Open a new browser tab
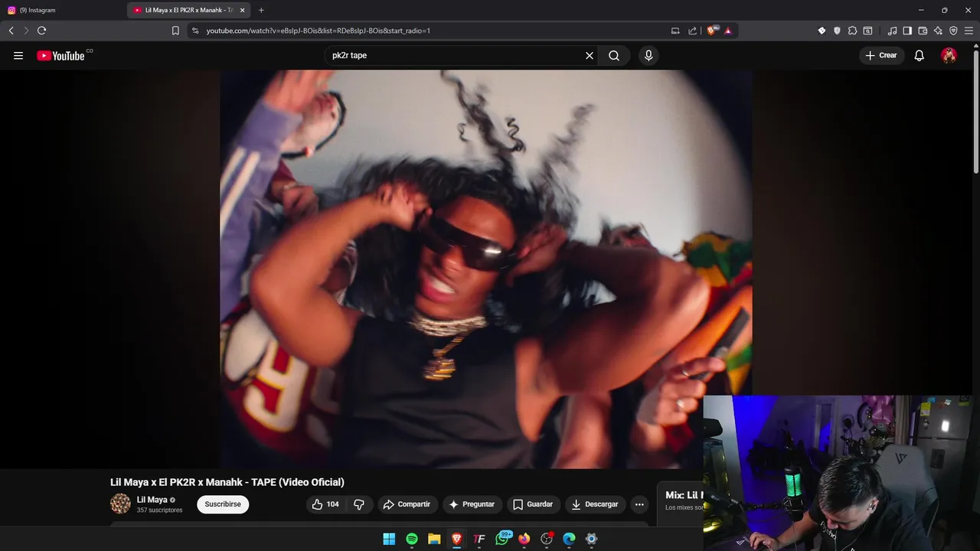Image resolution: width=980 pixels, height=551 pixels. click(x=261, y=10)
